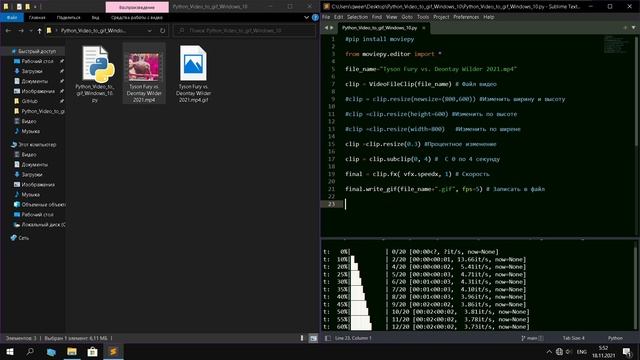Open the Поделиться ribbon tab
The height and width of the screenshot is (360, 640).
(69, 18)
